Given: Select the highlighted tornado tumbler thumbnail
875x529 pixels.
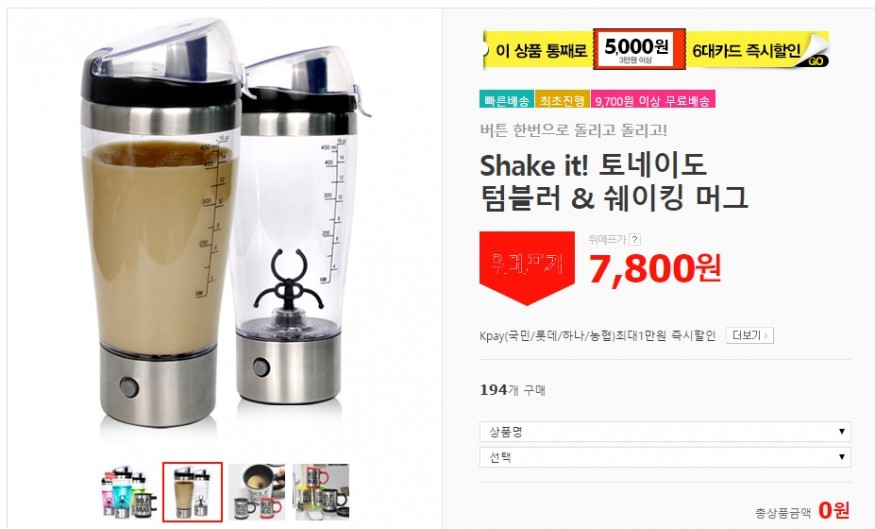Looking at the screenshot, I should [x=193, y=492].
